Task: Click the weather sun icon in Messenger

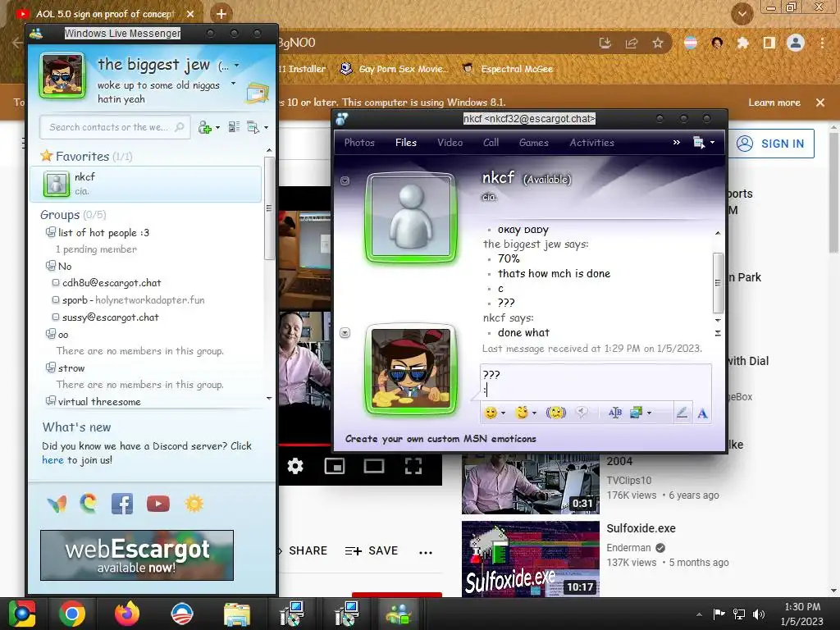Action: pos(194,504)
